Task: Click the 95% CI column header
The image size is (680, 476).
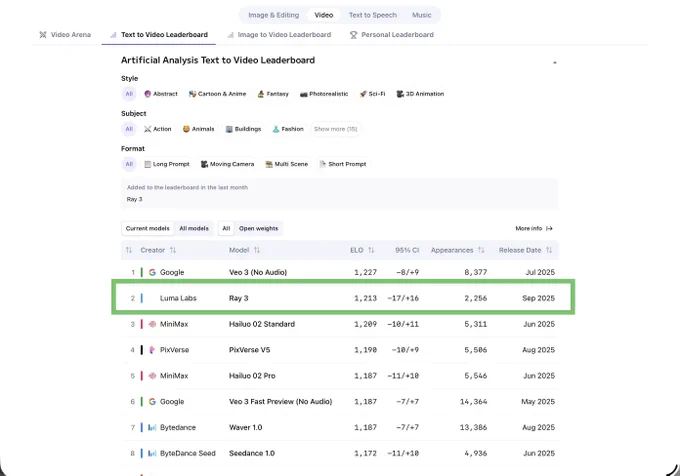Action: point(407,250)
